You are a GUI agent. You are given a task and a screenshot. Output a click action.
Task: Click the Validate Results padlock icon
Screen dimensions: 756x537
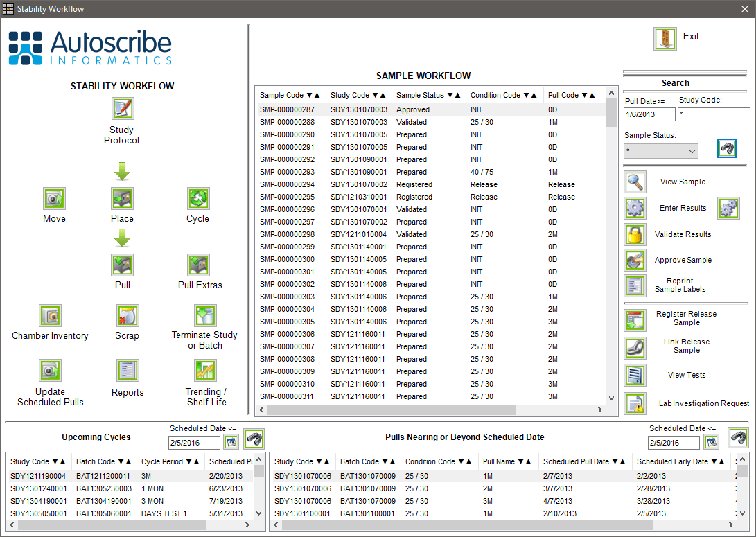tap(635, 234)
